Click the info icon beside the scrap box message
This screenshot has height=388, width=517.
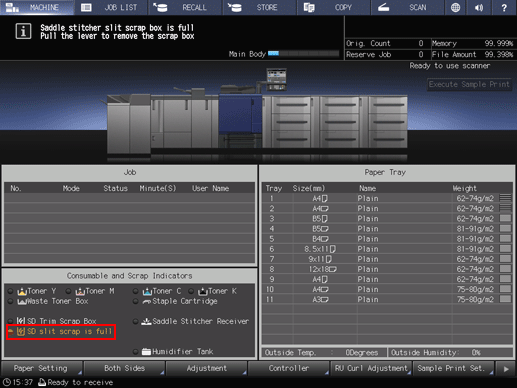click(x=23, y=32)
